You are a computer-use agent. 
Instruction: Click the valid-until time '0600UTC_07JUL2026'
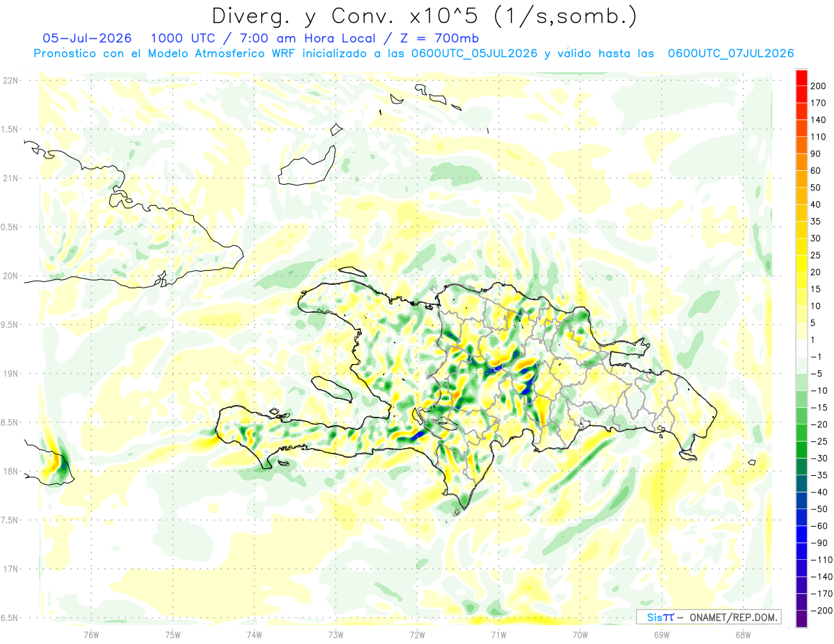pos(730,53)
